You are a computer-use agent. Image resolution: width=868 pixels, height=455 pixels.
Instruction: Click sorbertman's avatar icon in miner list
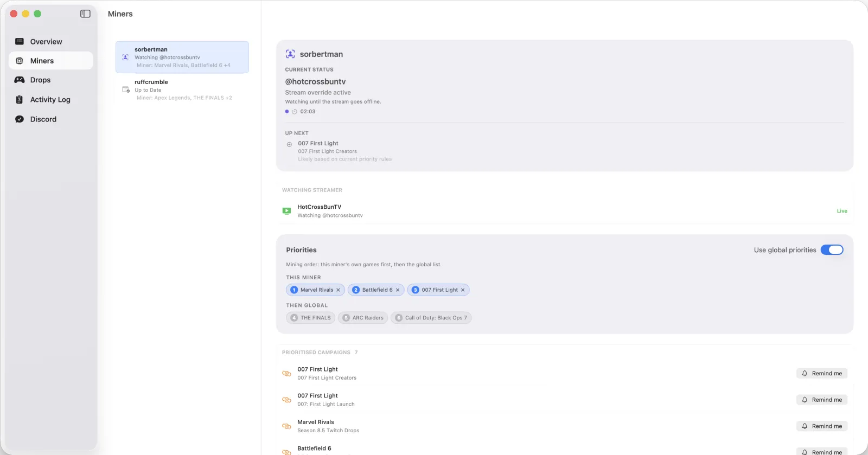point(125,57)
